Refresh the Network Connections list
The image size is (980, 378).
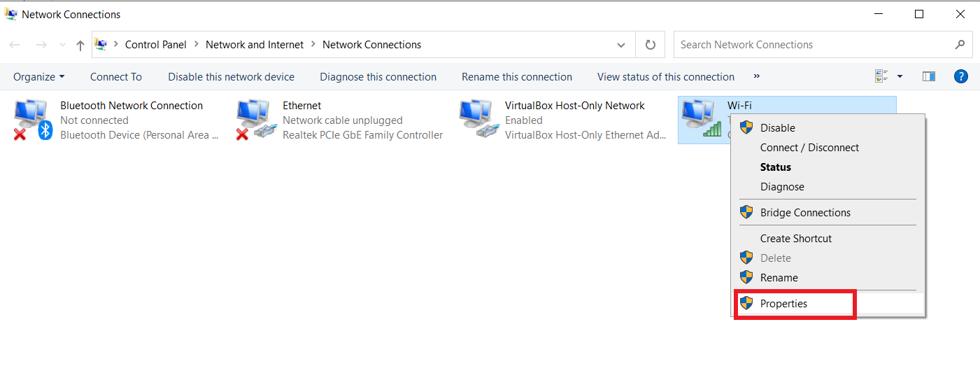(x=650, y=45)
